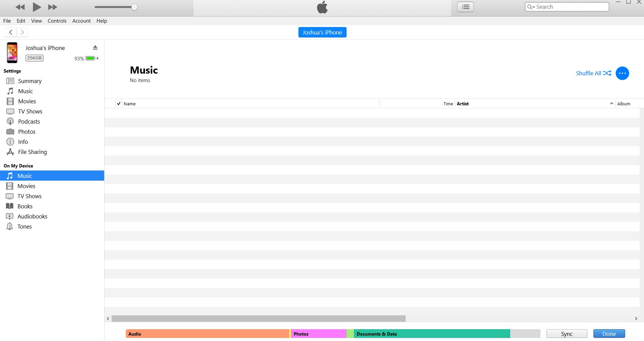This screenshot has width=644, height=341.
Task: Select the Audiobooks sidebar label
Action: [x=32, y=216]
